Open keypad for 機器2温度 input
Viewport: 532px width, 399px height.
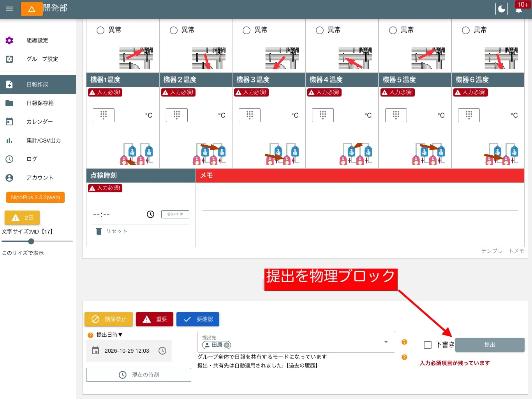click(177, 115)
